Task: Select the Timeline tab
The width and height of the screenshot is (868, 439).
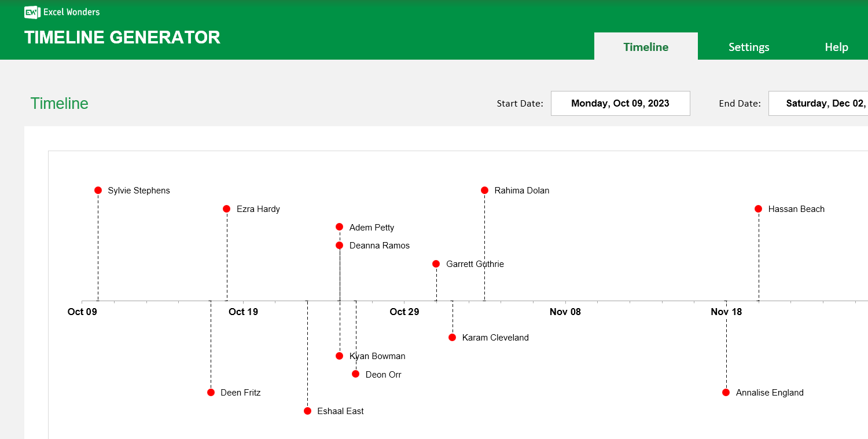Action: pos(646,46)
